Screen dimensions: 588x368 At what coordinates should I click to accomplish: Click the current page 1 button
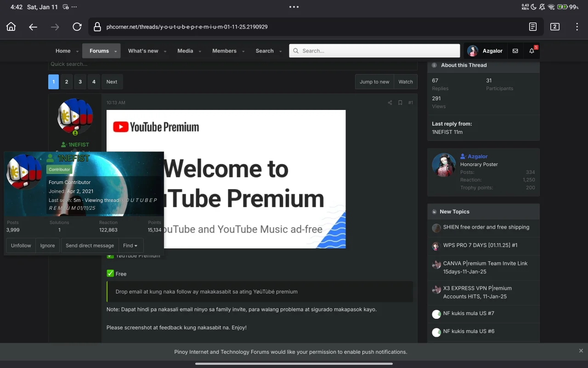[53, 82]
